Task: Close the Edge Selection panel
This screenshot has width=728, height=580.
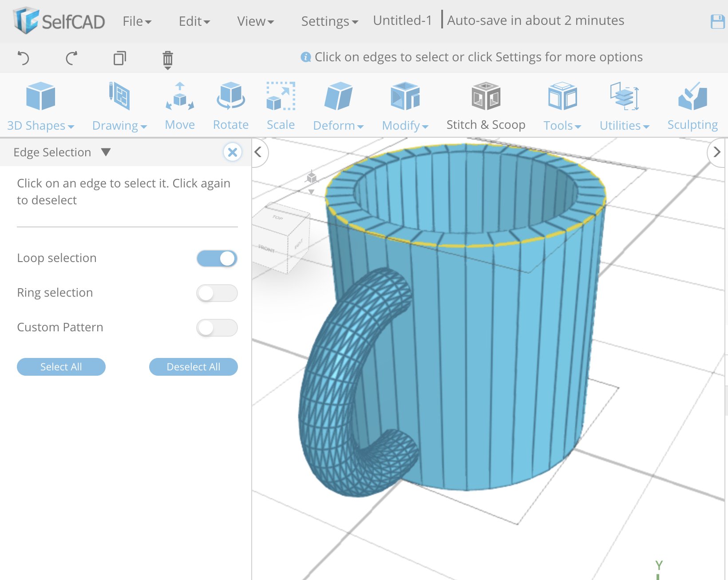Action: [x=232, y=152]
